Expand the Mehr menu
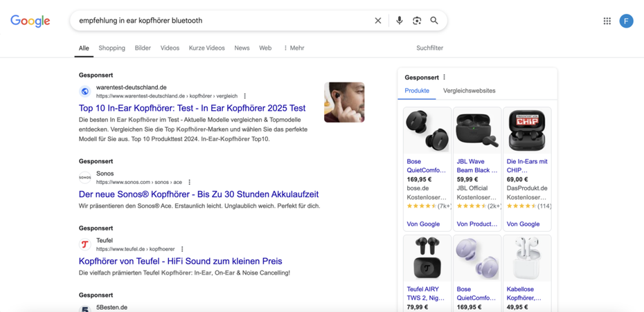Screen dimensions: 644x312 pyautogui.click(x=294, y=48)
